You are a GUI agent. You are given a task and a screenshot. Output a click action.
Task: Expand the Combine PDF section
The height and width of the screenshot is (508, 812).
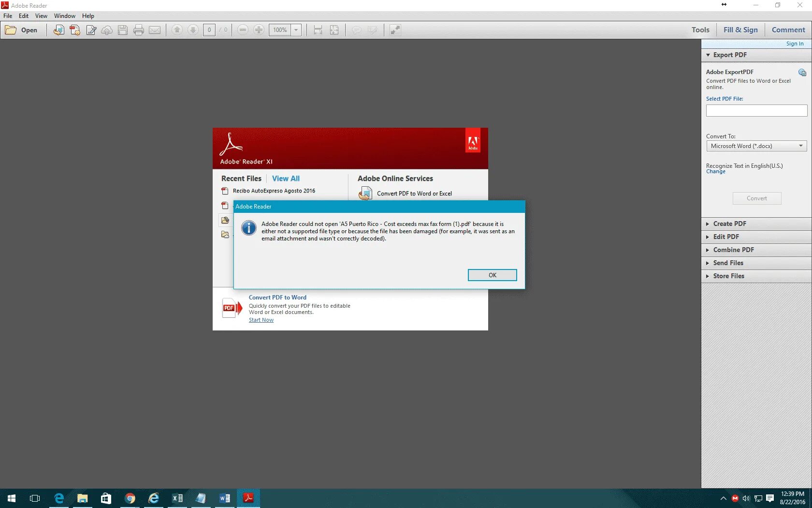tap(756, 250)
